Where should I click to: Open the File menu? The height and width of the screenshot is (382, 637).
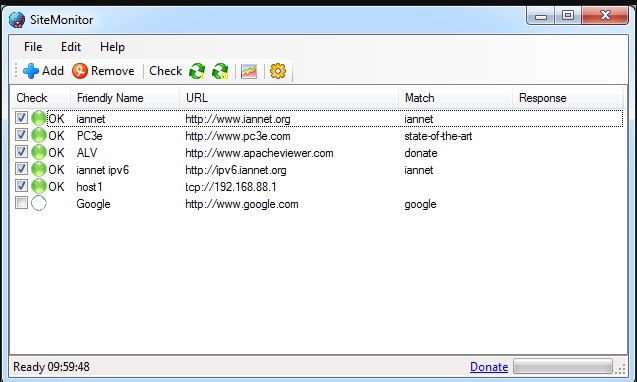pyautogui.click(x=33, y=47)
